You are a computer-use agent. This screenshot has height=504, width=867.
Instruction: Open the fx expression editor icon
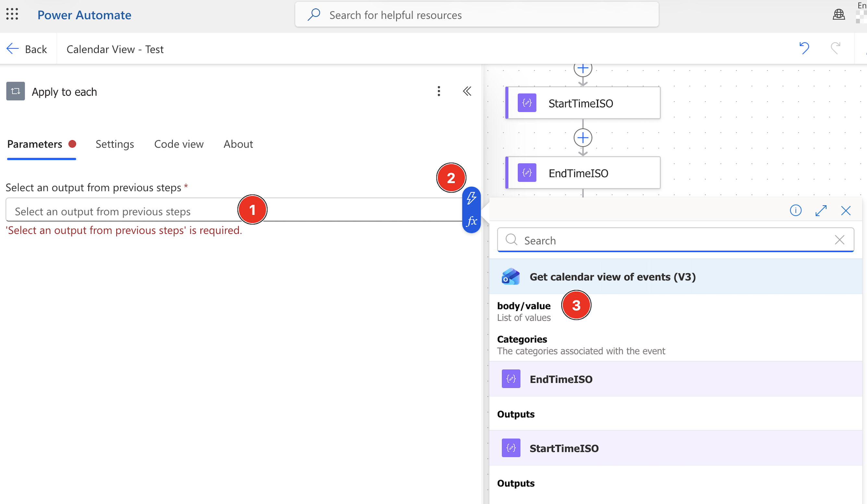coord(471,221)
